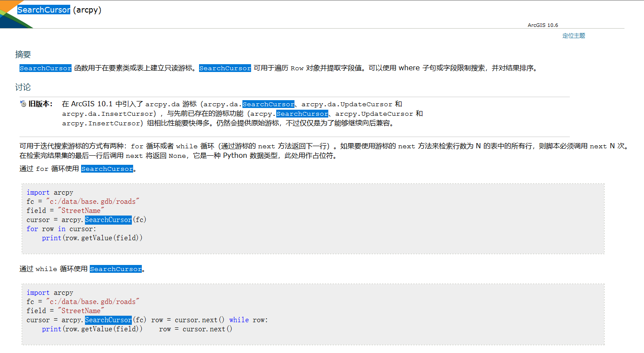The image size is (644, 353).
Task: Click the for keyword in the first code block
Action: click(32, 229)
